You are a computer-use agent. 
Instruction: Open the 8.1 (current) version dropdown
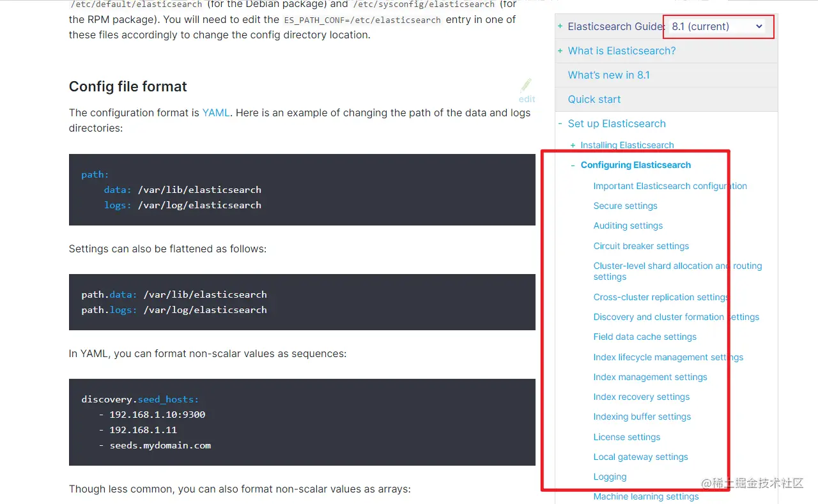click(x=718, y=26)
